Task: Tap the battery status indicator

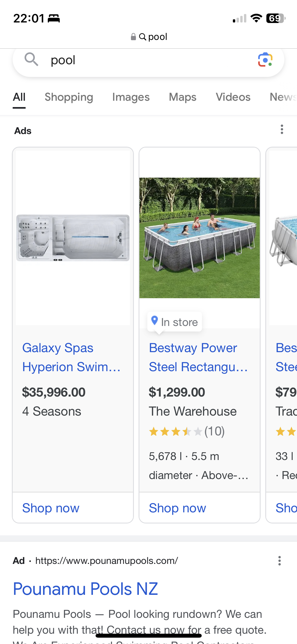Action: point(276,19)
